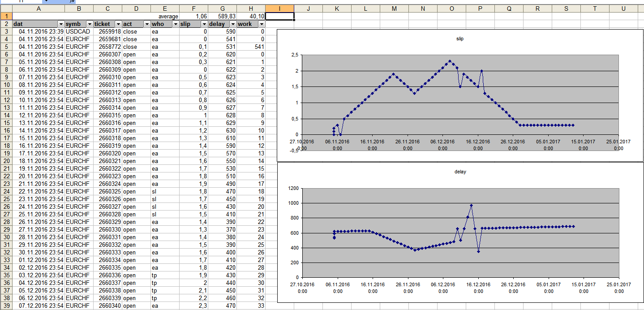Click 25.01.2017 date label on delay chart
Viewport: 644px width, 310px height.
[x=619, y=288]
